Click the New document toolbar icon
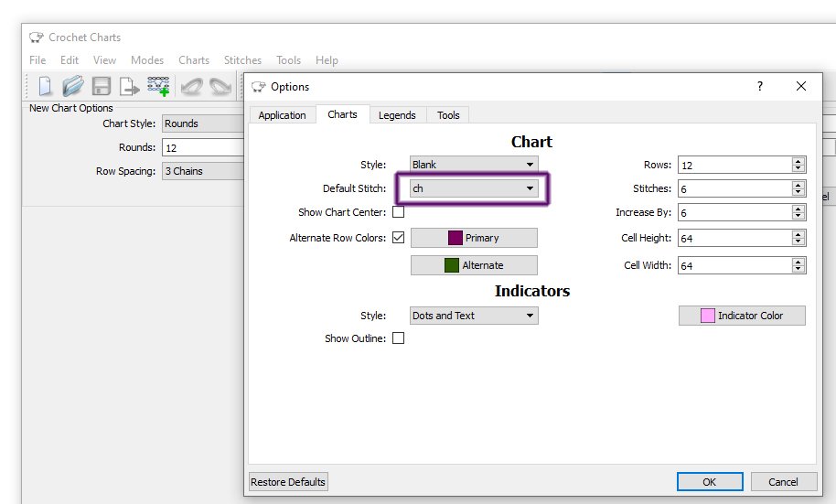836x504 pixels. [45, 86]
